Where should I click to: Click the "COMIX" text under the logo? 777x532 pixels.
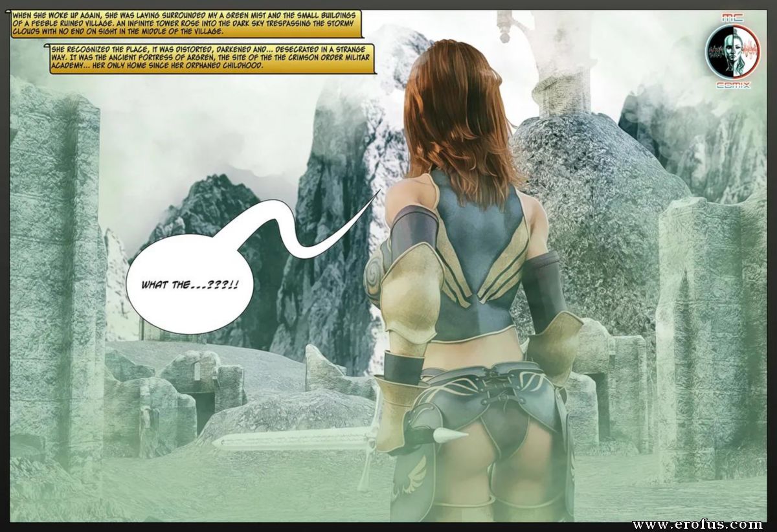[733, 85]
